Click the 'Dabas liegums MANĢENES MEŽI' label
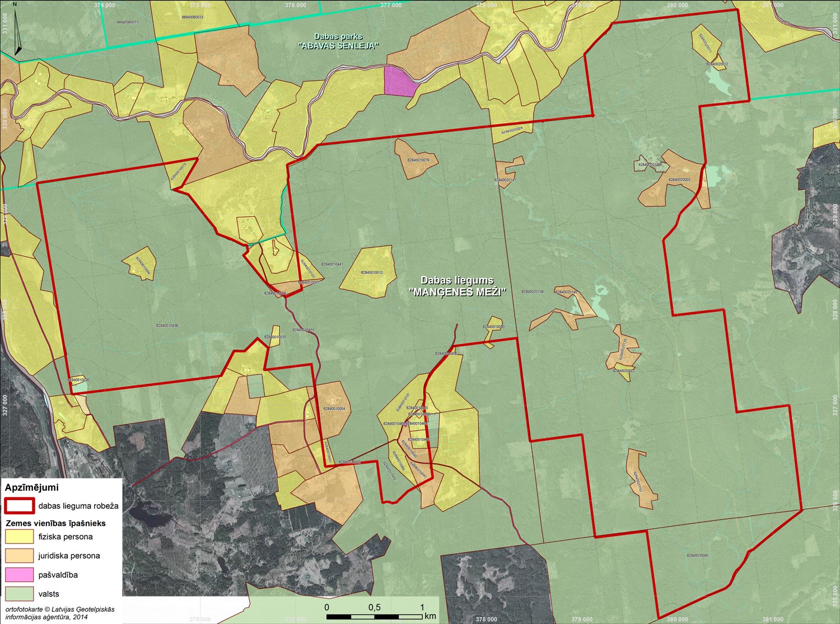840x624 pixels. 458,286
